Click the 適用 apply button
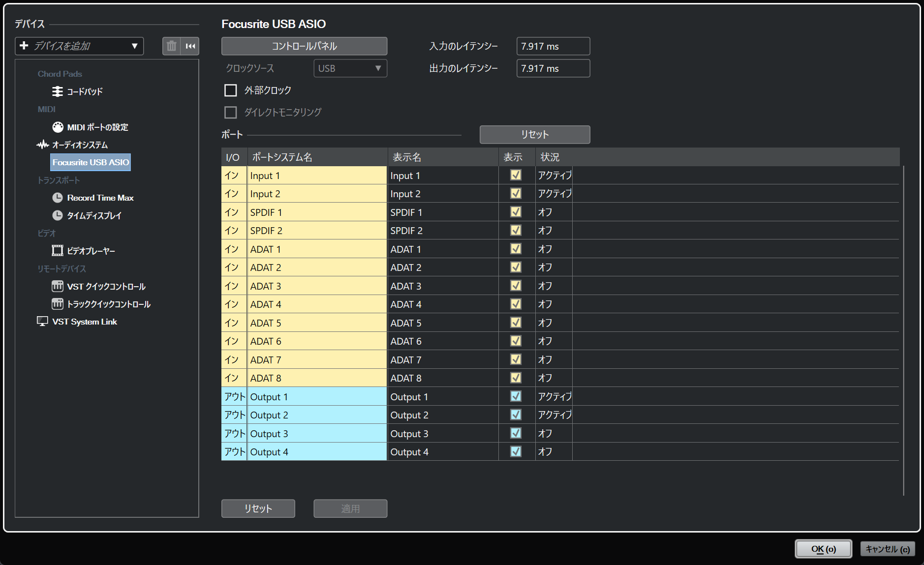 (x=350, y=508)
